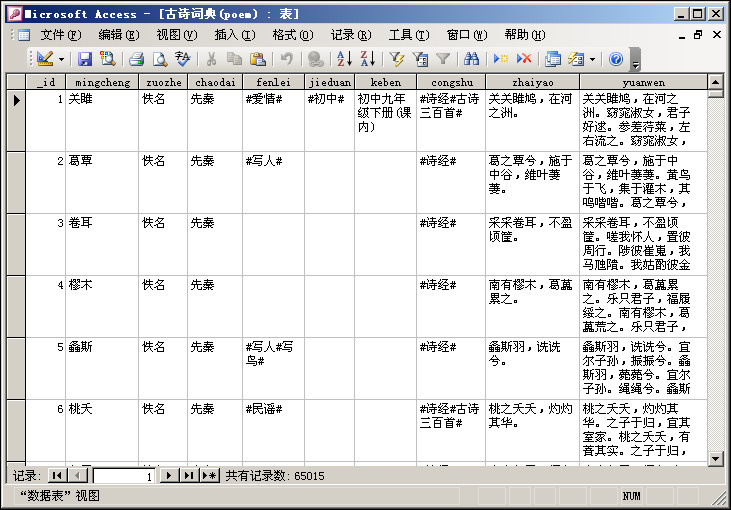Open Find with binoculars icon
This screenshot has width=731, height=510.
click(x=471, y=59)
